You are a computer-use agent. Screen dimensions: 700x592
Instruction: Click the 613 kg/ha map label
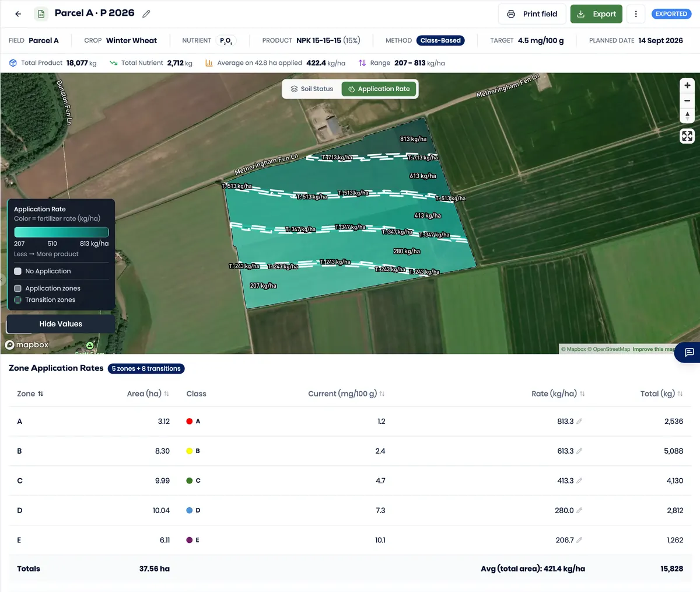point(423,176)
